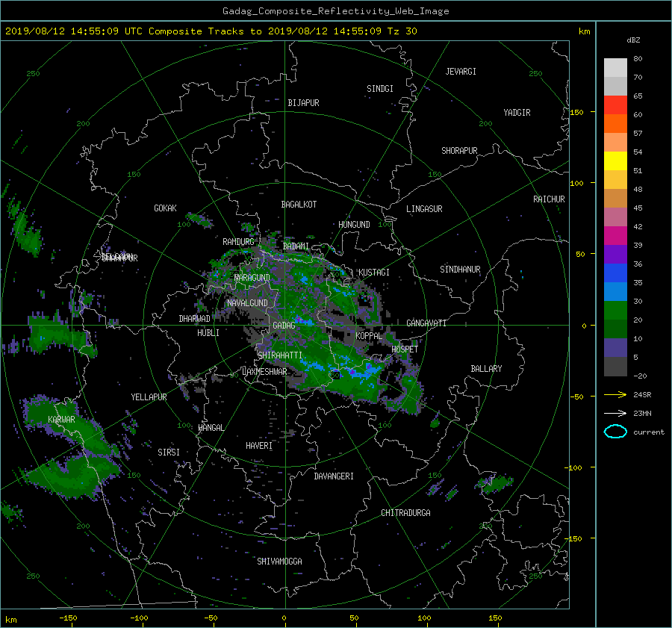Pick the yellow 51-54 dBZ legend band
This screenshot has width=672, height=628.
click(615, 161)
